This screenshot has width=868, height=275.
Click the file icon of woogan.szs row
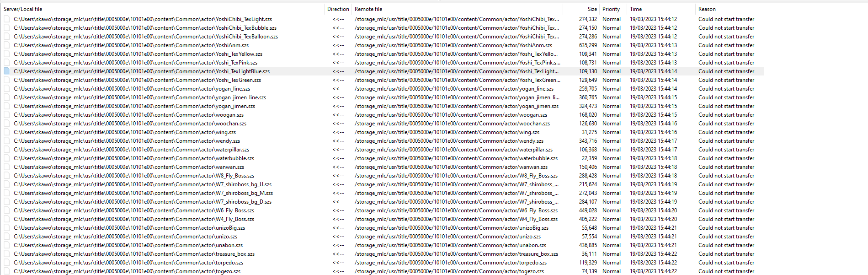point(7,115)
